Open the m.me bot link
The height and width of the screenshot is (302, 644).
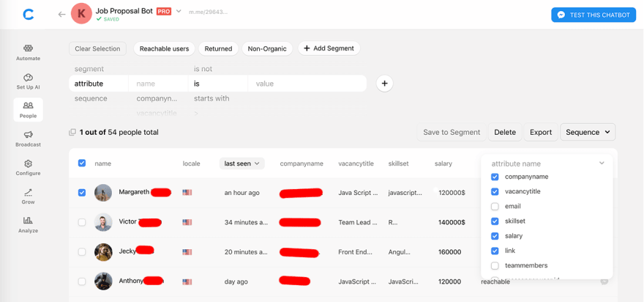tap(208, 12)
